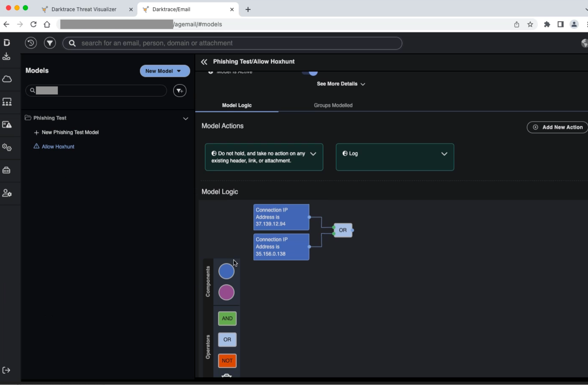Select the AND operator block

point(227,318)
